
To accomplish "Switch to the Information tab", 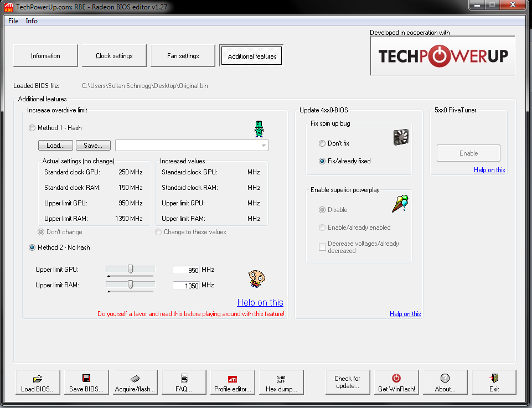I will 45,55.
